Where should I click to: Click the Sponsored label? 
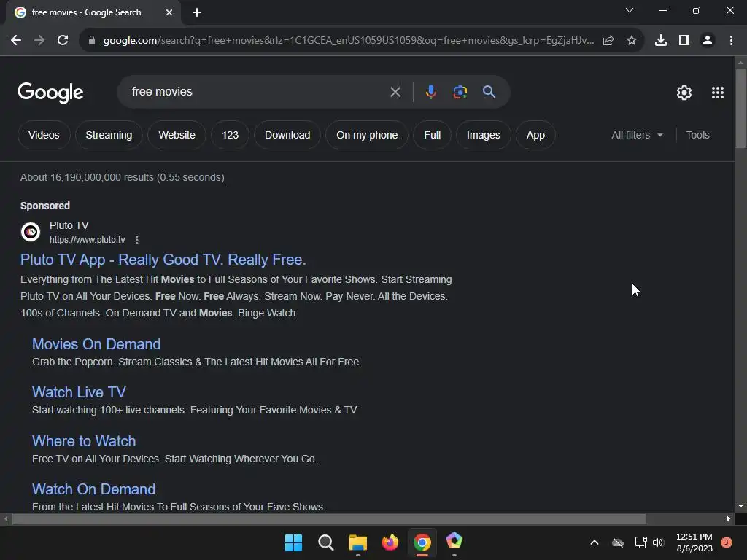pos(45,206)
